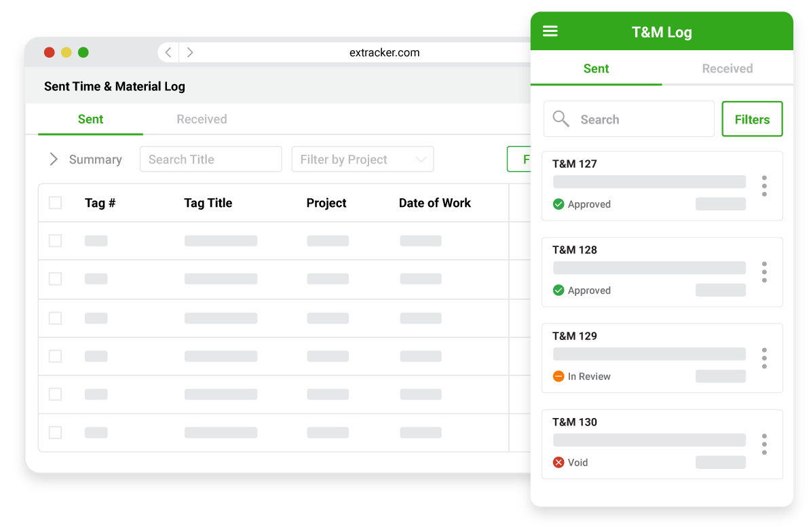Expand the Summary section chevron
Image resolution: width=811 pixels, height=532 pixels.
tap(53, 159)
